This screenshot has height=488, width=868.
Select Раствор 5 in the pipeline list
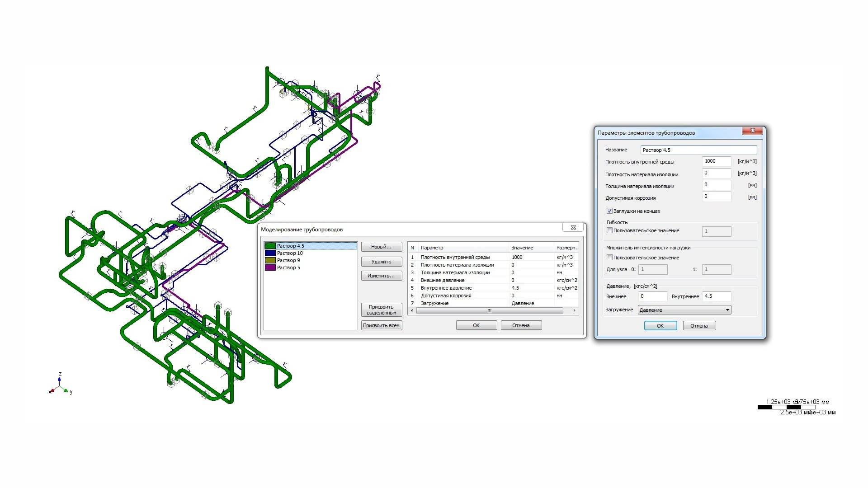click(x=311, y=267)
